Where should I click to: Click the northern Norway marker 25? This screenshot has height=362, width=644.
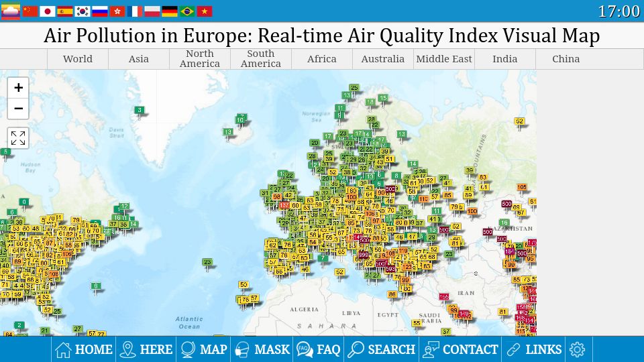354,87
